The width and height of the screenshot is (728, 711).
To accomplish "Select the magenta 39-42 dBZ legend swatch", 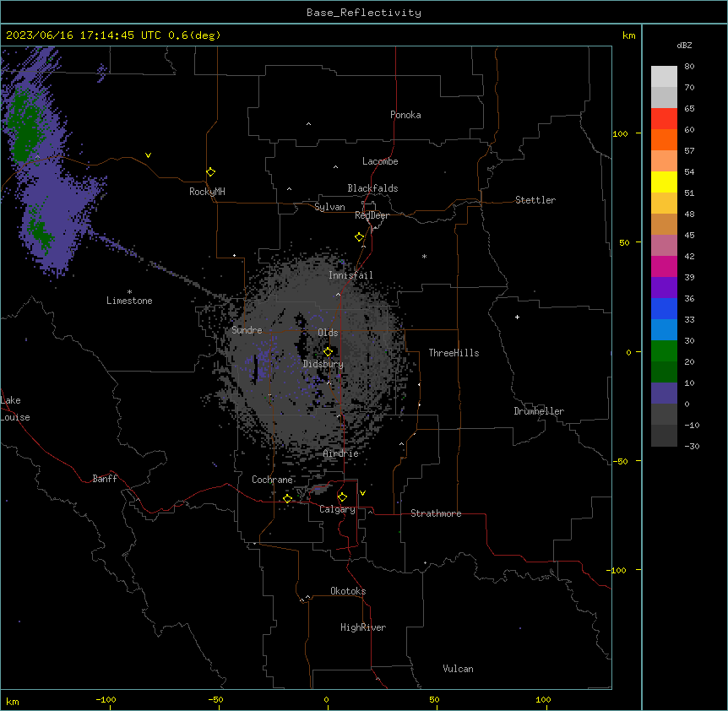I will pyautogui.click(x=664, y=266).
